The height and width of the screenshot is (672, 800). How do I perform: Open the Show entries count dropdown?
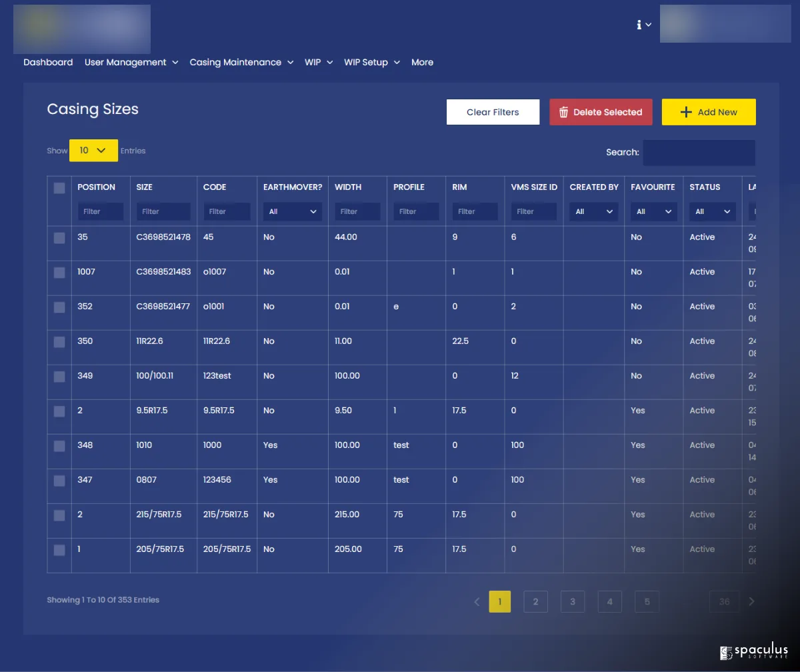[x=93, y=151]
